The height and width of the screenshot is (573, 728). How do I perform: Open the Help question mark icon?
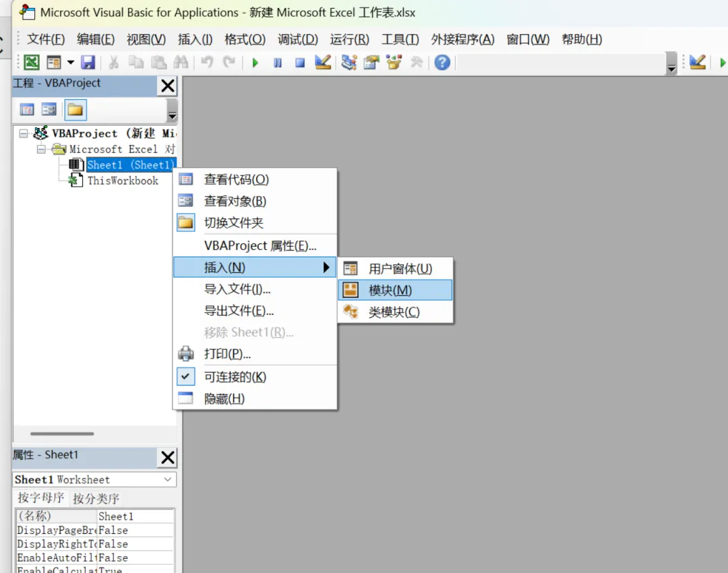pyautogui.click(x=442, y=62)
